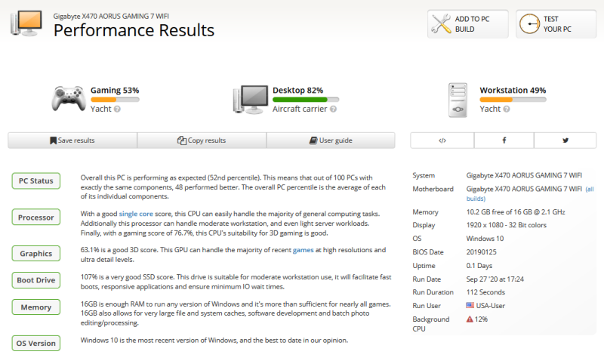604x364 pixels.
Task: Click the Run Duration value '112 Seconds'
Action: 485,292
